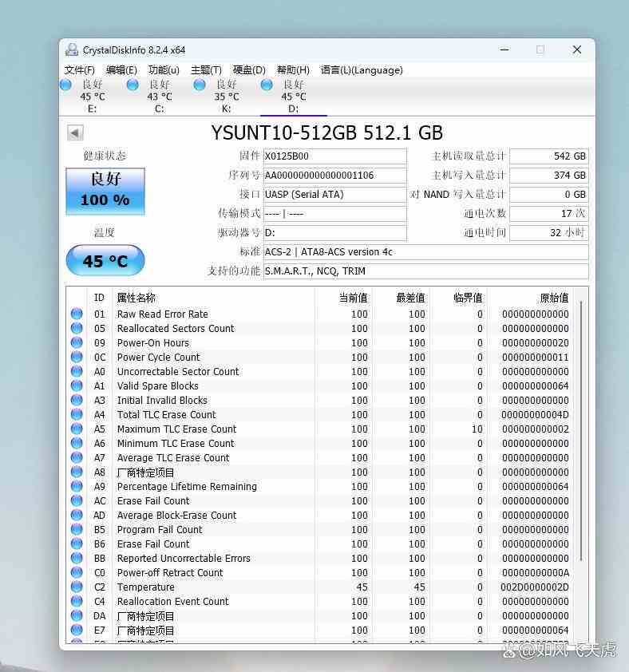The image size is (629, 672).
Task: Open the 功能(u) menu
Action: click(164, 70)
